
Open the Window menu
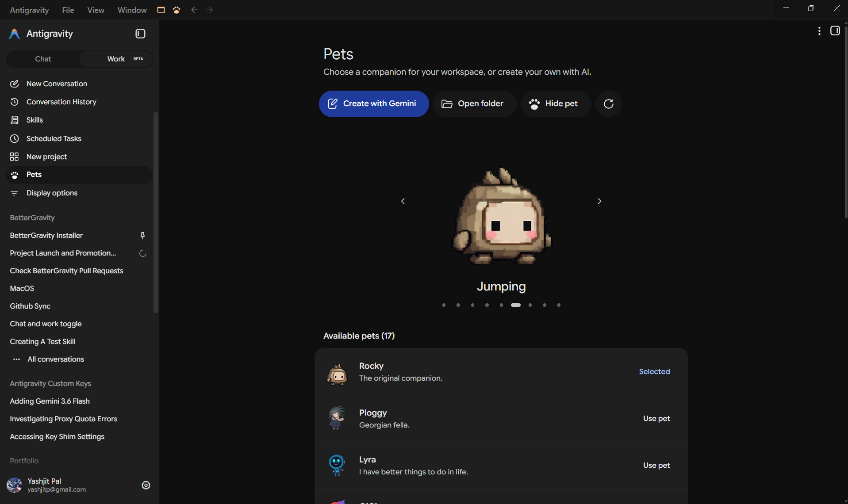coord(132,10)
